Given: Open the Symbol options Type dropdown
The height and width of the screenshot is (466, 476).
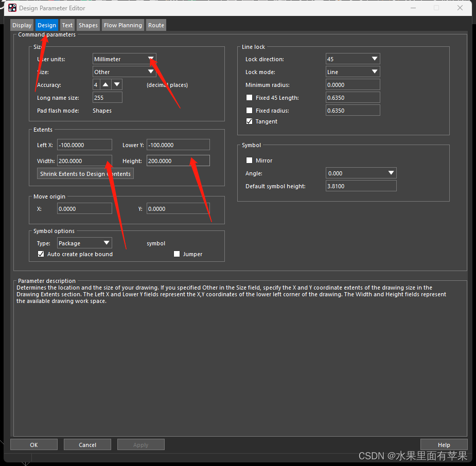Looking at the screenshot, I should [x=107, y=243].
